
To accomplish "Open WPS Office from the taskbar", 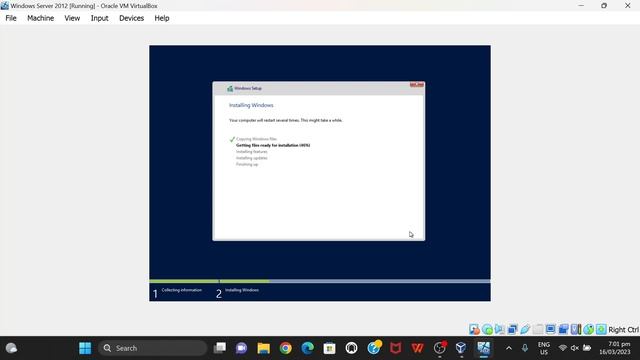I will (x=417, y=348).
